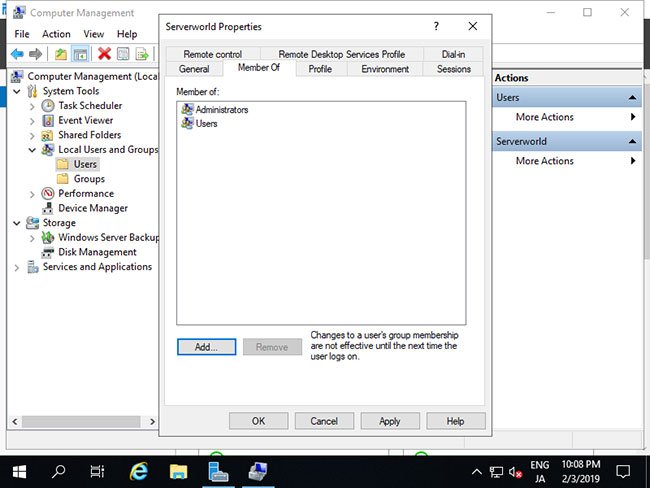Click the Task Scheduler clock icon

(x=48, y=106)
